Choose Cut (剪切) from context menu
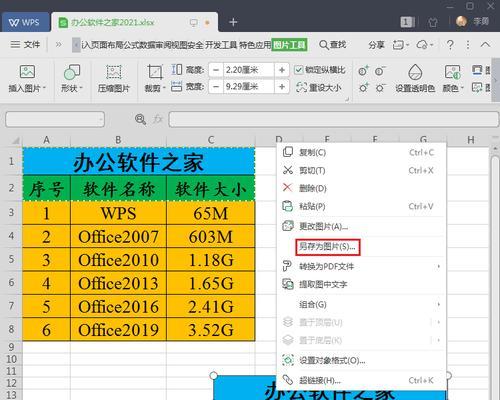The width and height of the screenshot is (500, 400). (362, 170)
